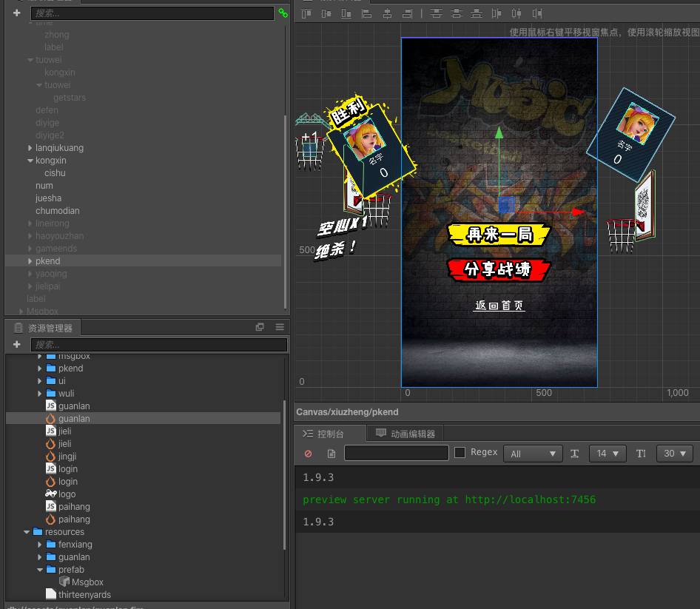
Task: Select the num node in the hierarchy
Action: click(x=44, y=185)
